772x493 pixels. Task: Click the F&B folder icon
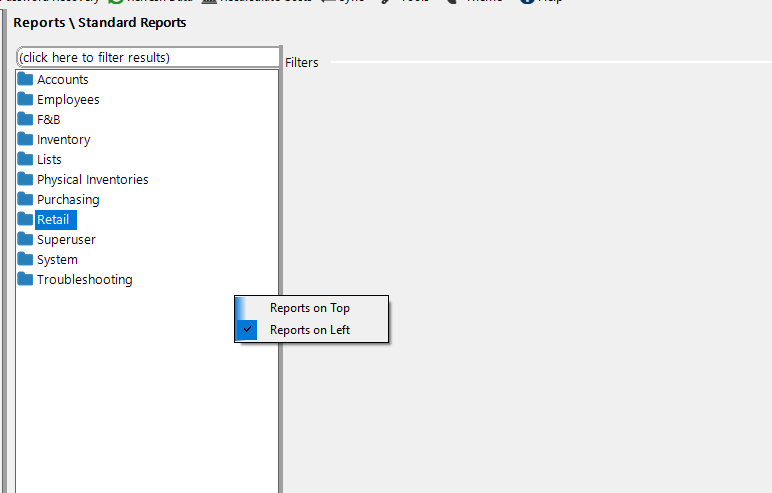[x=25, y=119]
